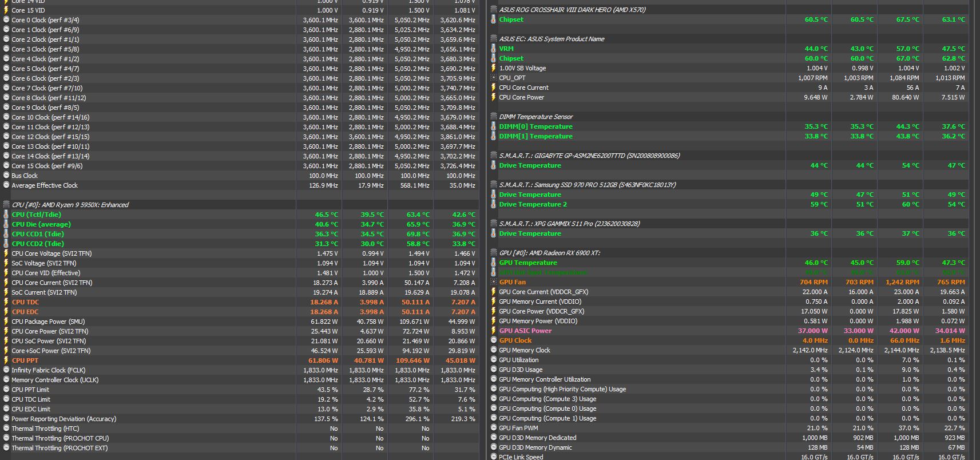980x460 pixels.
Task: Click the chip icon for AMD Ryzen 9 5950X
Action: pyautogui.click(x=6, y=205)
